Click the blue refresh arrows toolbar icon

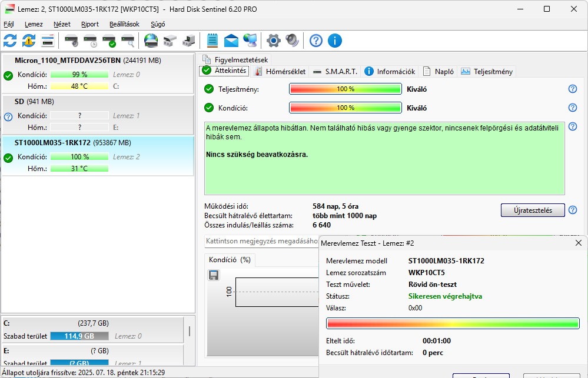10,41
